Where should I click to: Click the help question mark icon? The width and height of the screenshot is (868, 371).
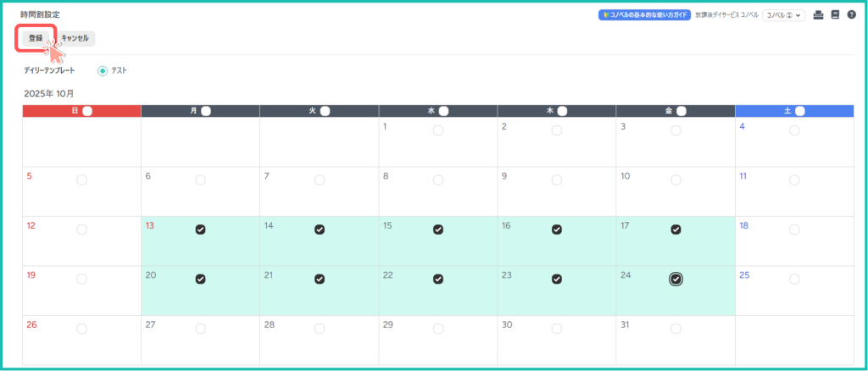(x=851, y=15)
